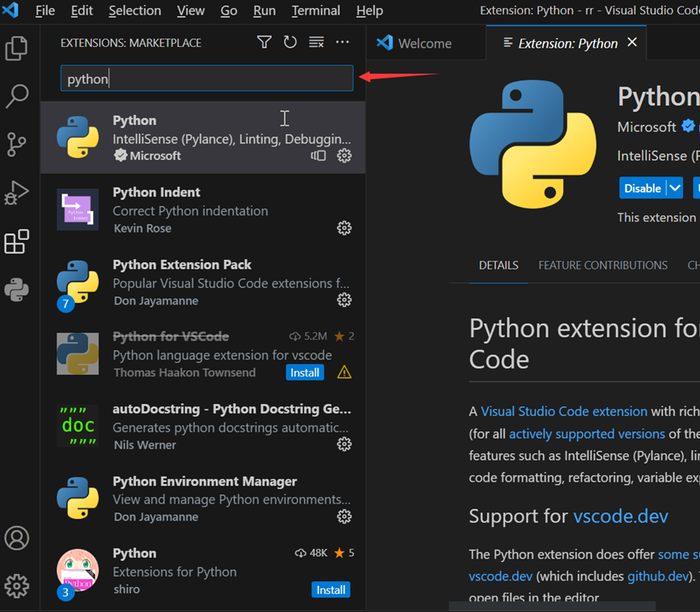Click the extensions search input field

[206, 79]
